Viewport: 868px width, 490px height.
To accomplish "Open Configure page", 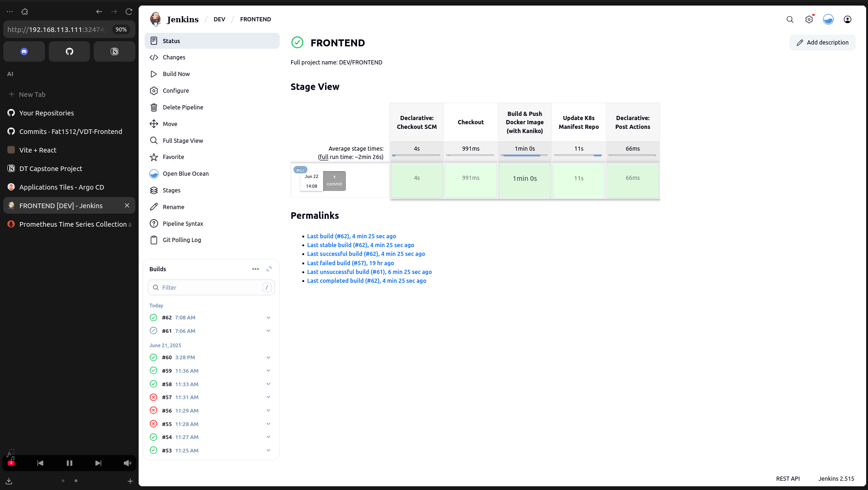I will point(212,91).
